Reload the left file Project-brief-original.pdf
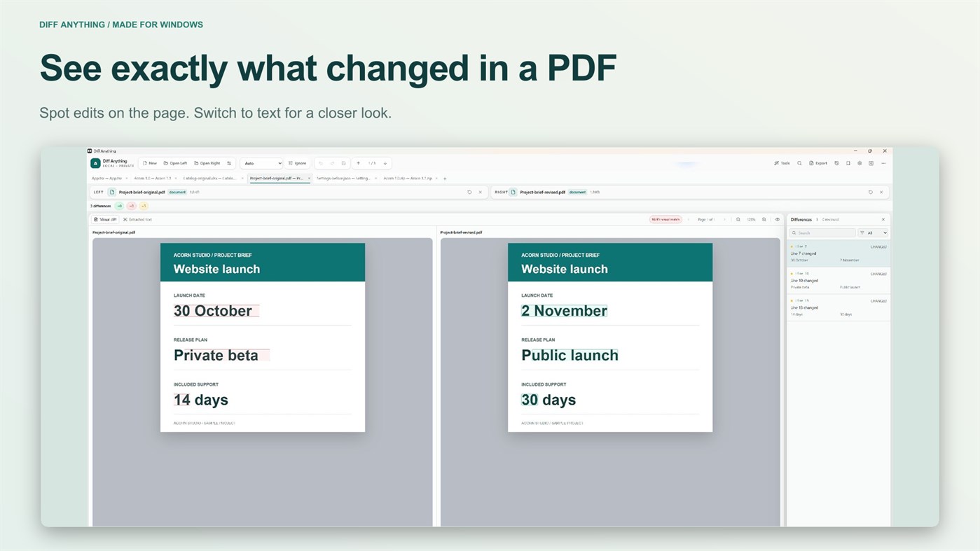This screenshot has width=980, height=551. point(469,192)
